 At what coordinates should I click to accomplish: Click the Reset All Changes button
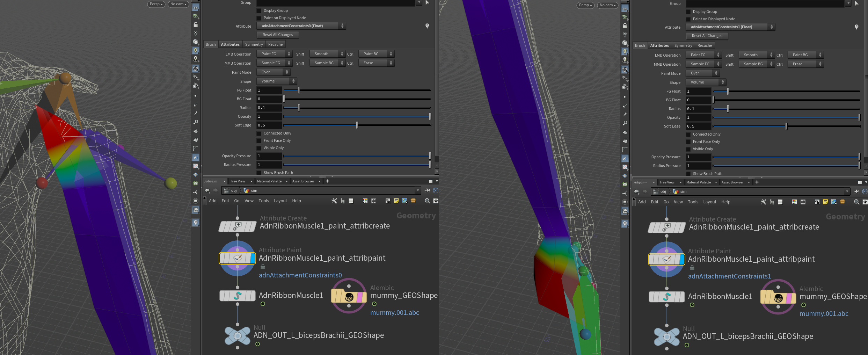(x=278, y=35)
